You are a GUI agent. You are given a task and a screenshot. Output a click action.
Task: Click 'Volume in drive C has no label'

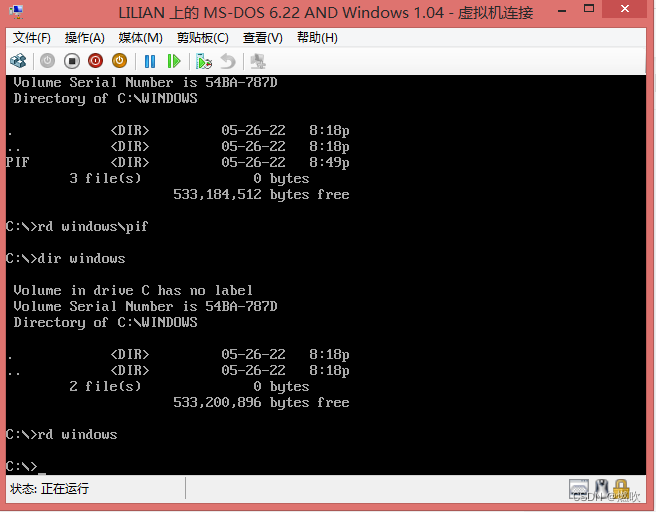[133, 290]
